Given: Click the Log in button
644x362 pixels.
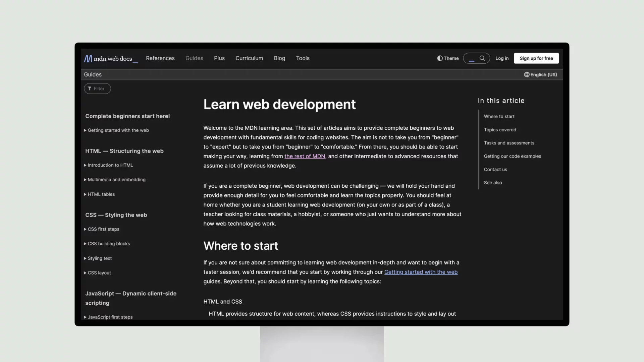Looking at the screenshot, I should pos(501,58).
